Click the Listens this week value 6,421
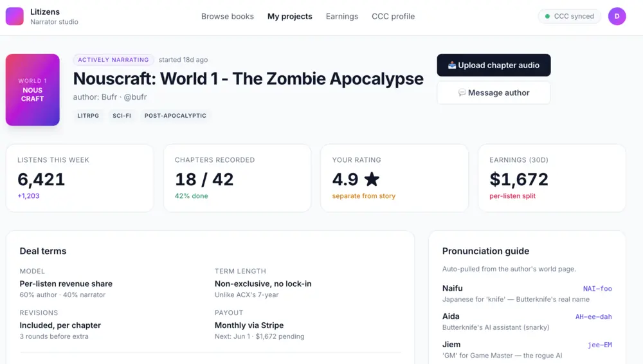 click(41, 179)
